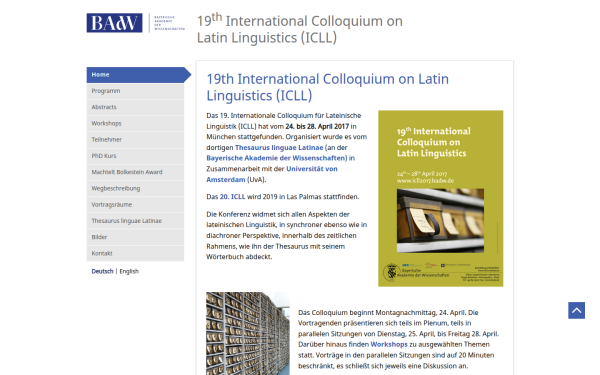Open Machtelt Bolkestein Award page
Screen dimensions: 600x375
(135, 173)
